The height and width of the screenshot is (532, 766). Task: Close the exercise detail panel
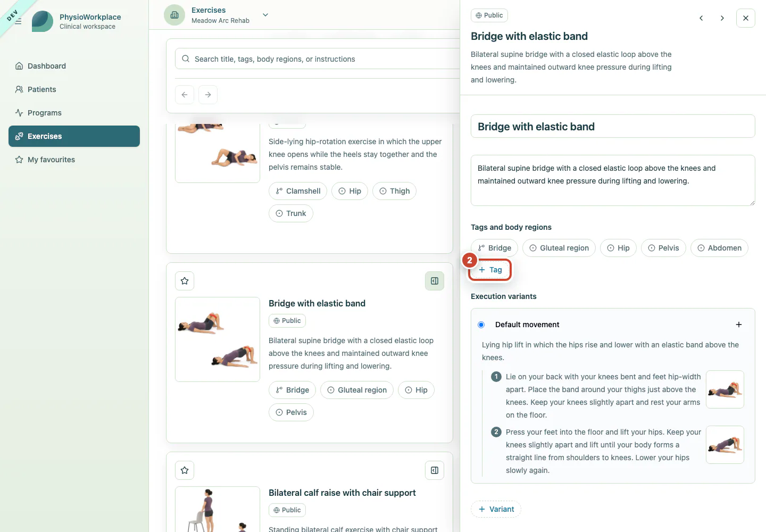pyautogui.click(x=746, y=18)
